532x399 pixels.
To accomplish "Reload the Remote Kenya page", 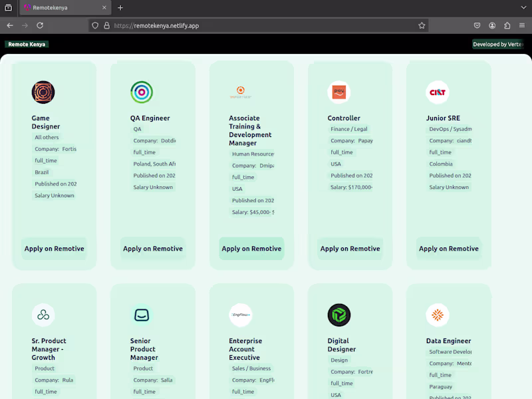I will 40,25.
